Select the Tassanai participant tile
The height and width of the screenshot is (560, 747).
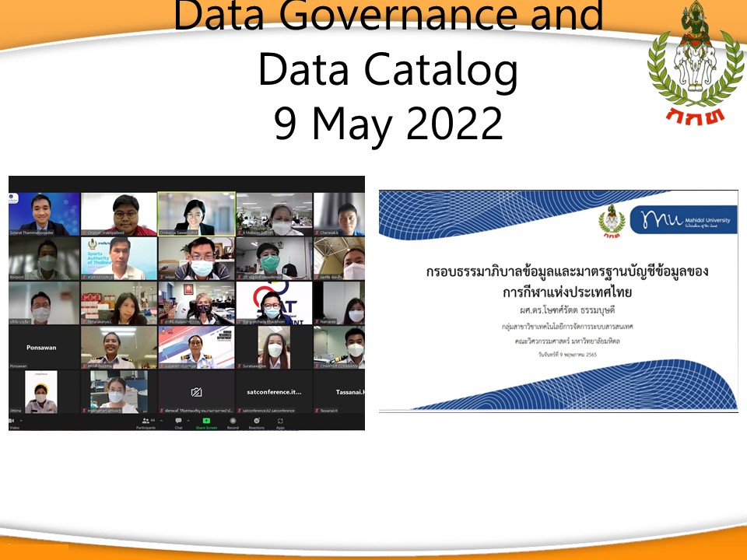click(x=339, y=392)
